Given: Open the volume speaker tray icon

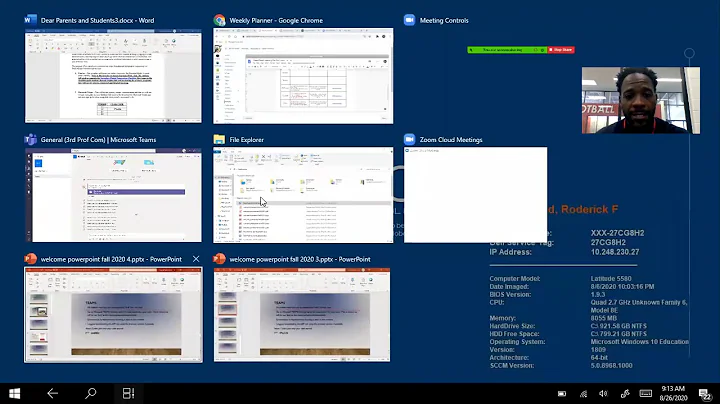Looking at the screenshot, I should pyautogui.click(x=603, y=393).
